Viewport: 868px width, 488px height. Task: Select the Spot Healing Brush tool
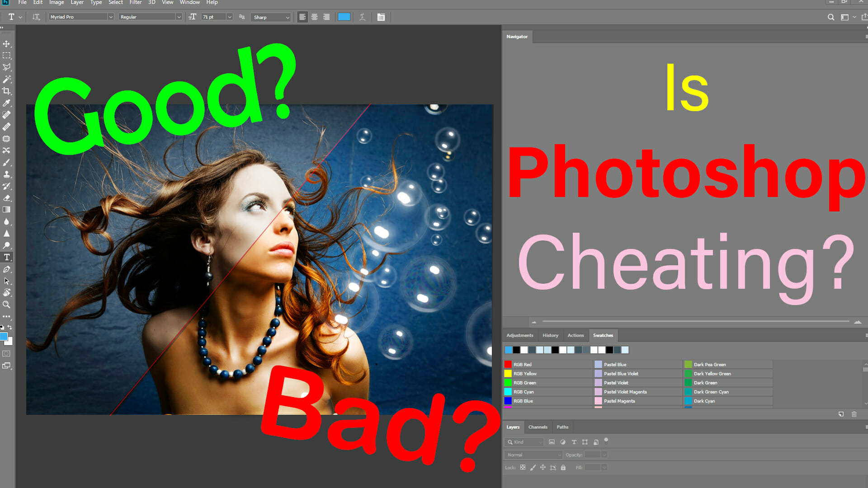[6, 115]
